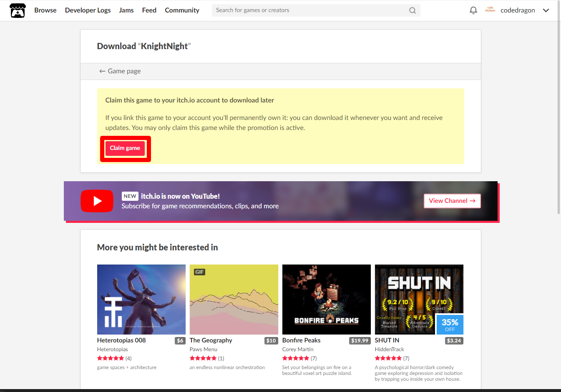Open Bonfire Peaks thumbnail
Screen dimensions: 561x392
click(327, 300)
